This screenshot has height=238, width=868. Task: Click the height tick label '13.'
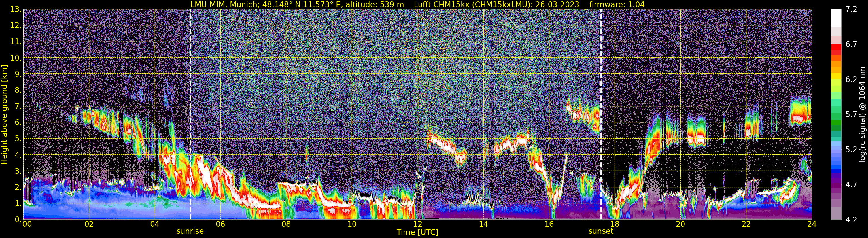pos(16,10)
